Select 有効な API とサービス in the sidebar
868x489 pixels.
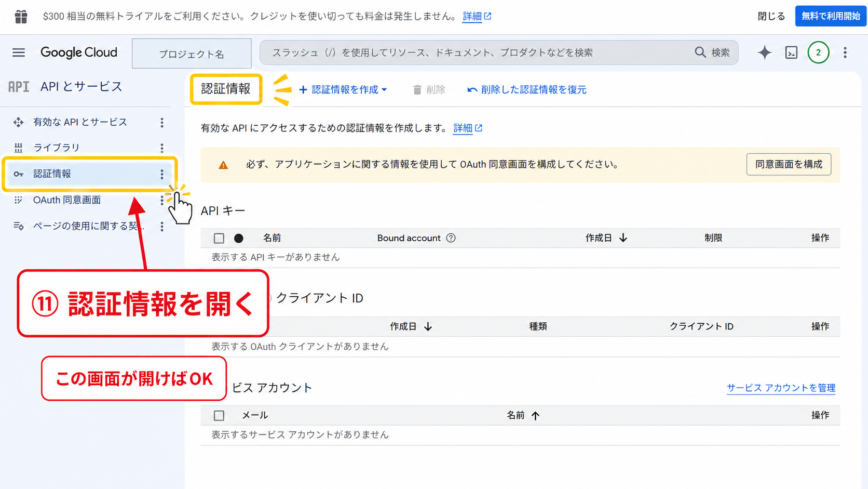pyautogui.click(x=80, y=122)
